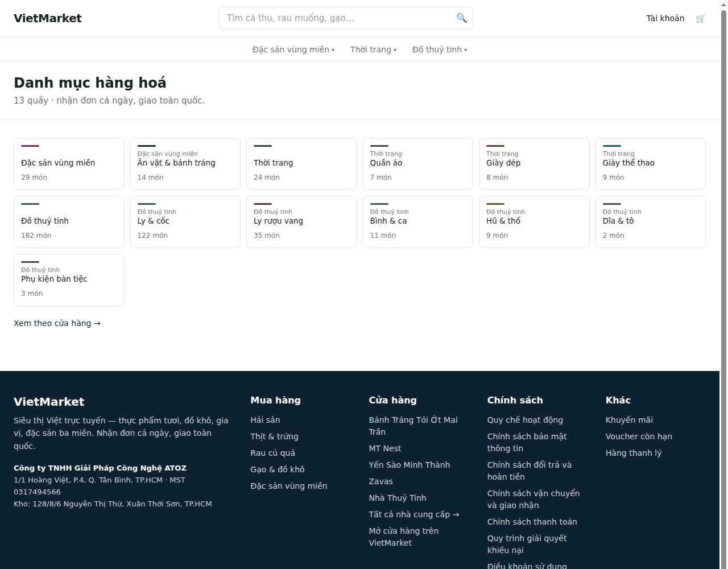This screenshot has height=569, width=728.
Task: Open Hải sản footer link
Action: click(x=265, y=420)
